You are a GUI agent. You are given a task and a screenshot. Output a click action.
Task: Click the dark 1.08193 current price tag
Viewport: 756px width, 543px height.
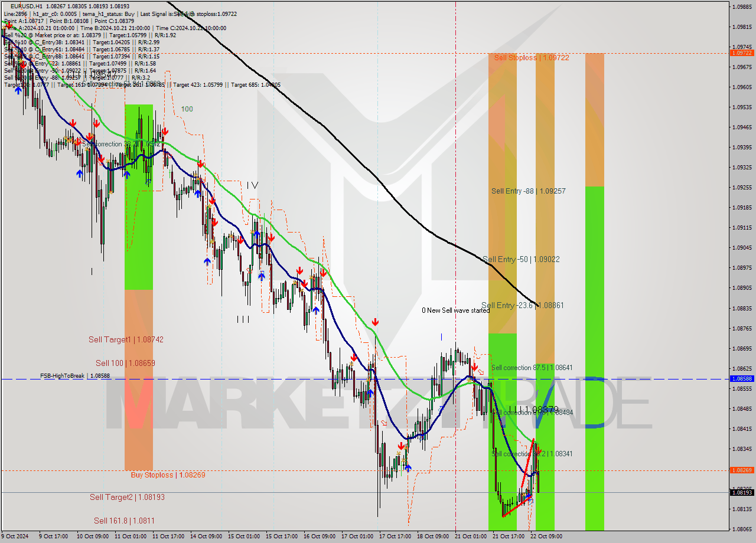click(741, 492)
